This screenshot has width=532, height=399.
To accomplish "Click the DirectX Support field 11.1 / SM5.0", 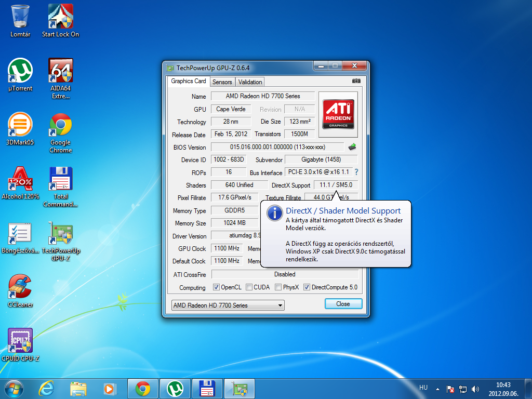I will pyautogui.click(x=336, y=185).
